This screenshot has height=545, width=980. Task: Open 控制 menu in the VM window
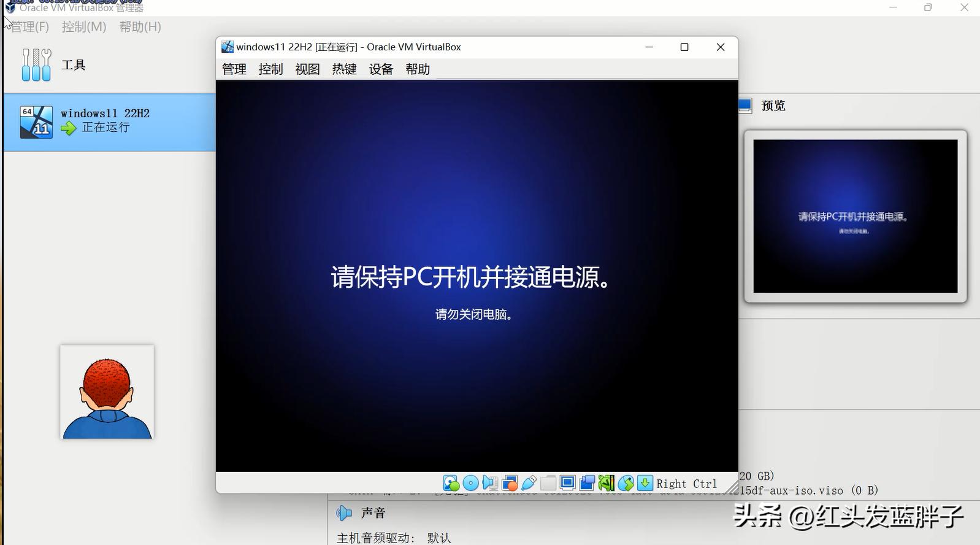(x=271, y=69)
